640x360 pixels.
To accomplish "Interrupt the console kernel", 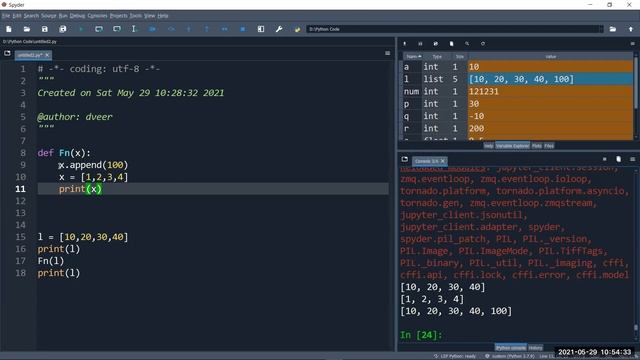I will 604,159.
